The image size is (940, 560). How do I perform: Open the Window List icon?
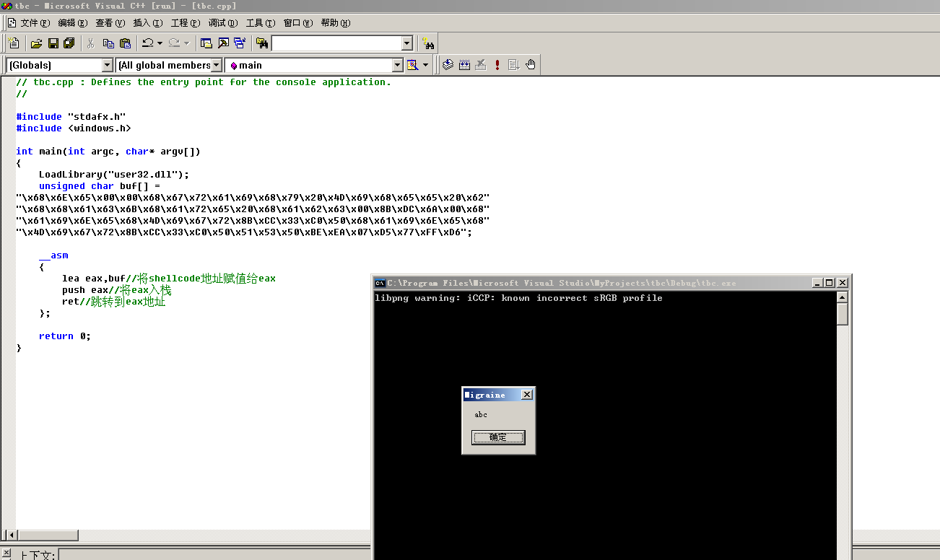[240, 43]
